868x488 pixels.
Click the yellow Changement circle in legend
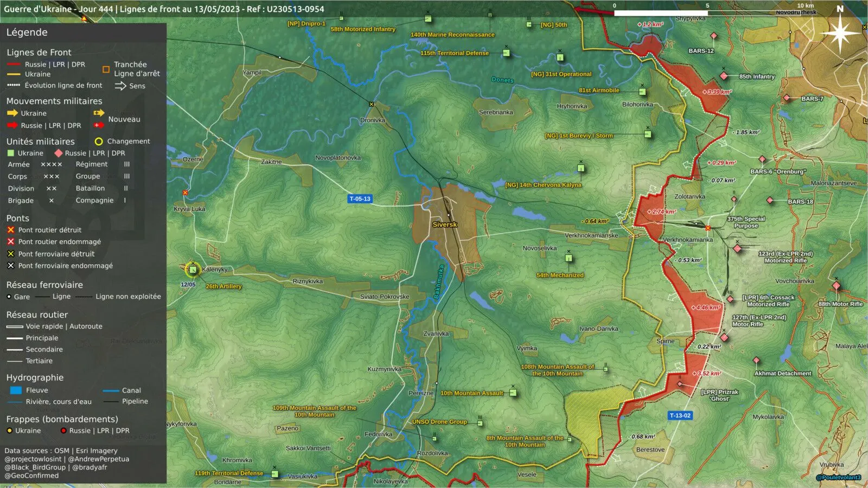pyautogui.click(x=99, y=142)
